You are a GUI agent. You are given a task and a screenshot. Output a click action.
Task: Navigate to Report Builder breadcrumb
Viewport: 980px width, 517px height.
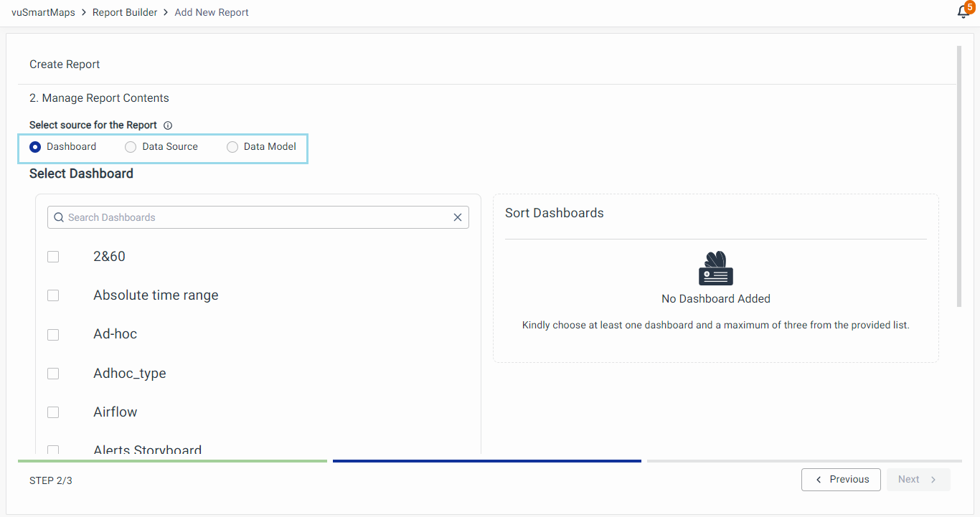(x=125, y=12)
